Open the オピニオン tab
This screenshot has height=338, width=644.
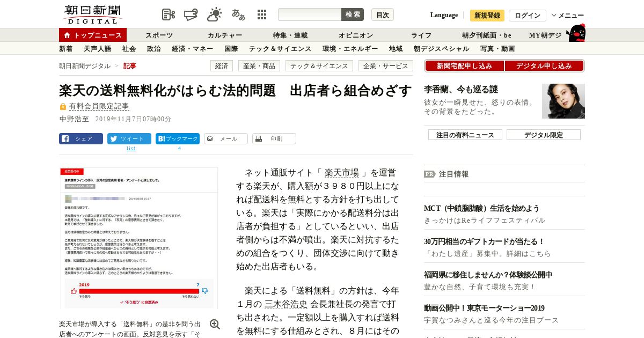click(356, 35)
